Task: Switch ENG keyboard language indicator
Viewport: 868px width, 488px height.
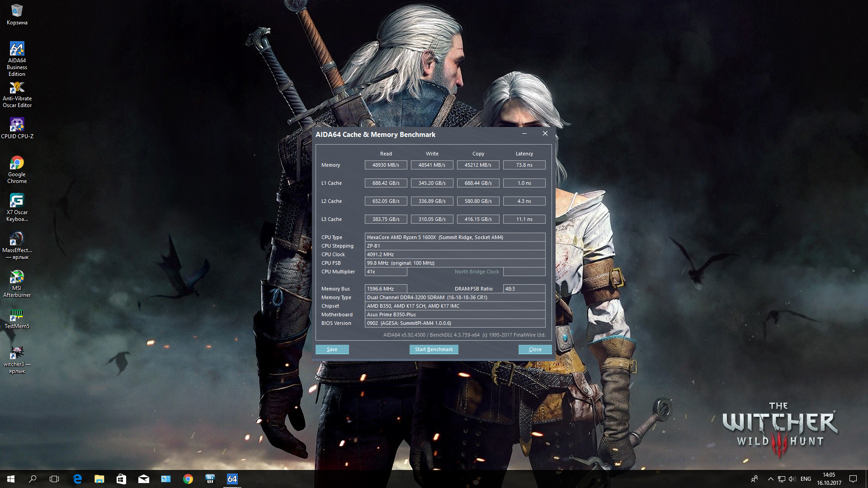Action: tap(806, 479)
